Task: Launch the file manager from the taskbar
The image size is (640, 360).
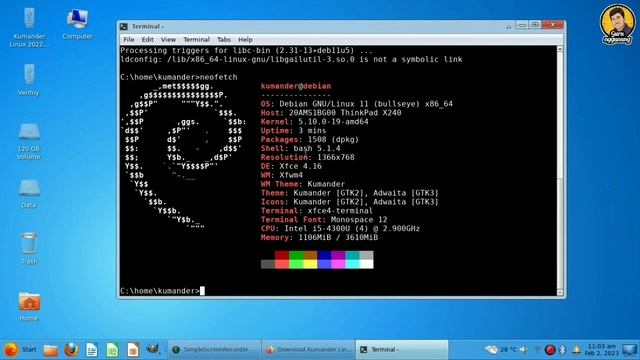Action: tap(51, 350)
